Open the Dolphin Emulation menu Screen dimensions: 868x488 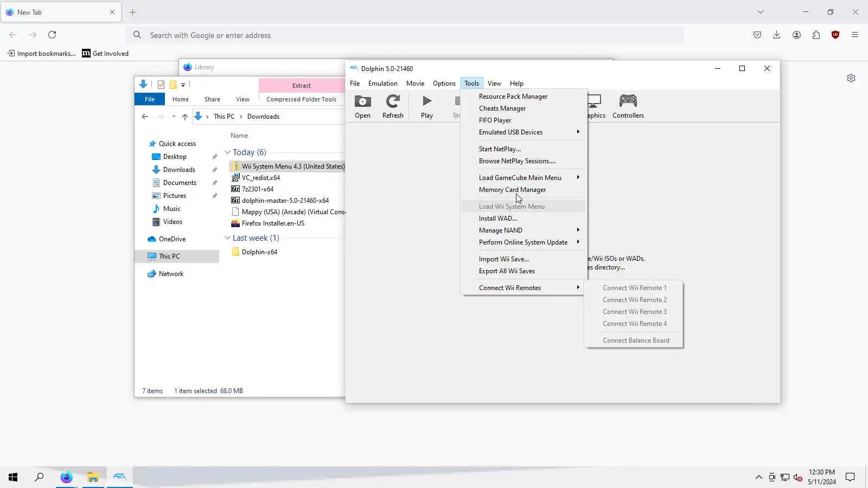coord(383,84)
